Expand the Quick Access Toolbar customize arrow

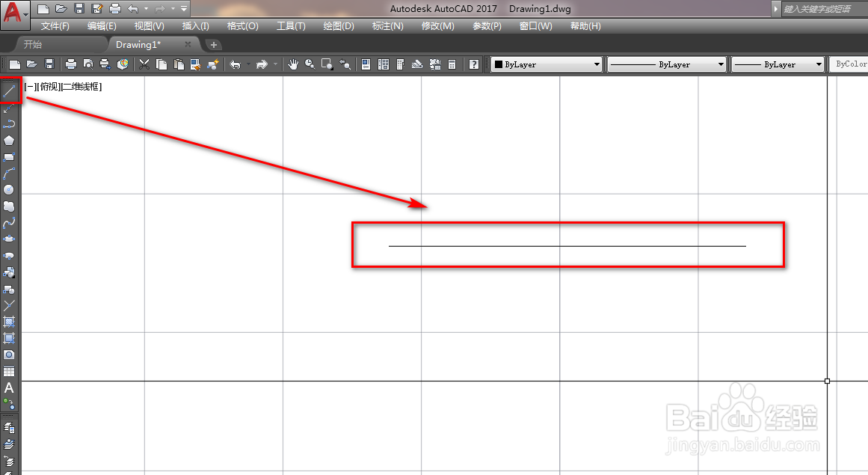[184, 8]
